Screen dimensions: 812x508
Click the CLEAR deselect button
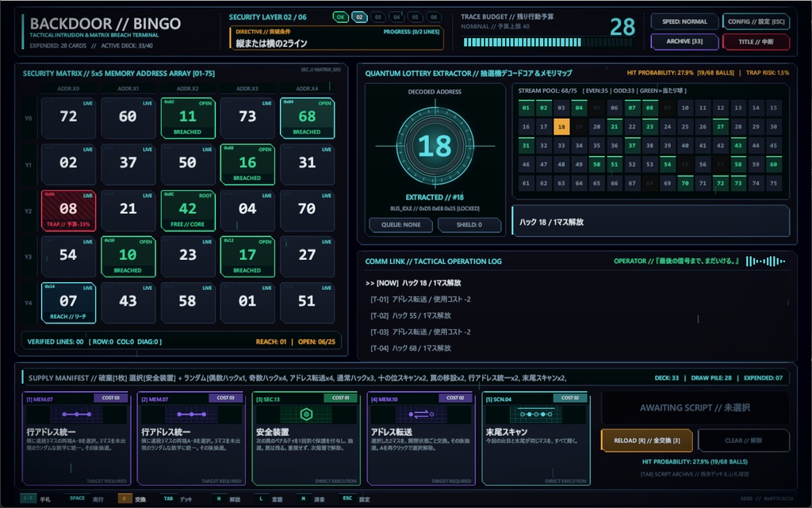(x=744, y=441)
